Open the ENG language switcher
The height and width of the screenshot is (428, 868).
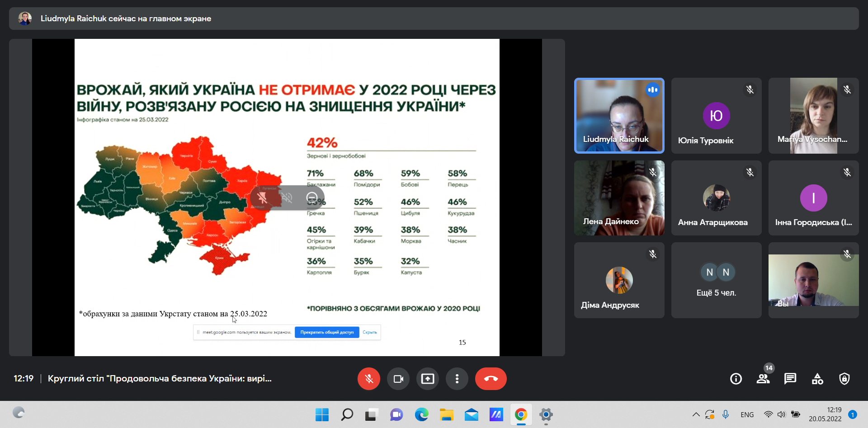pyautogui.click(x=747, y=414)
